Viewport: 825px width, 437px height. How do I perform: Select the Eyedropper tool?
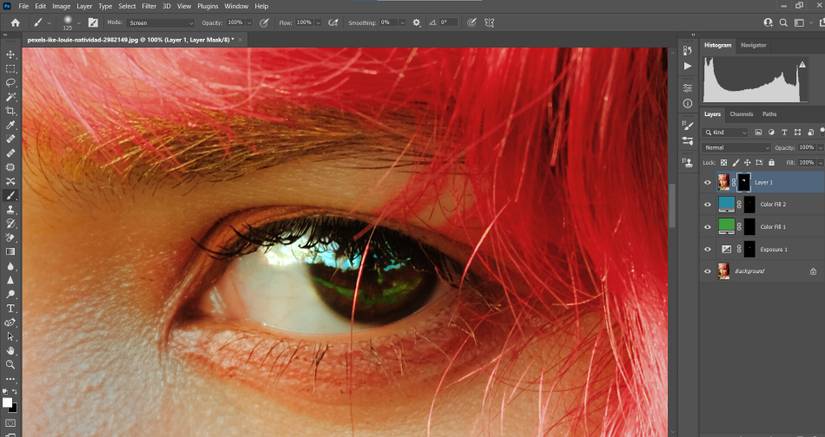(x=11, y=125)
